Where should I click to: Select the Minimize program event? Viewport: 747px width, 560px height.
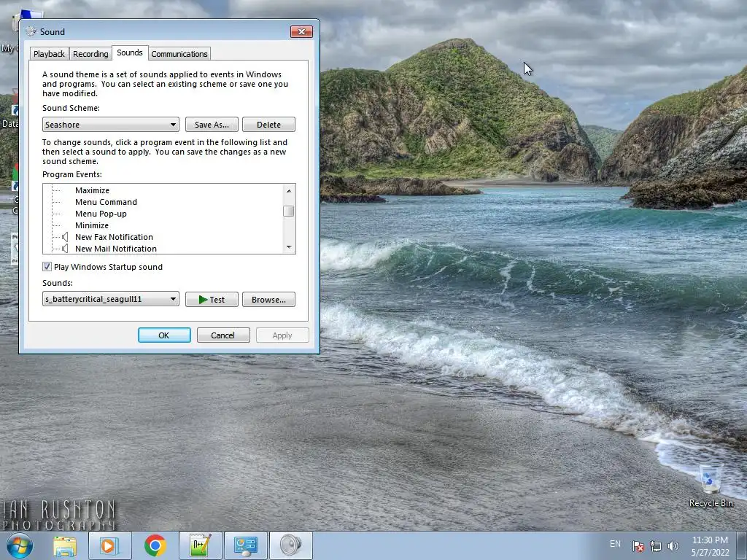point(91,225)
